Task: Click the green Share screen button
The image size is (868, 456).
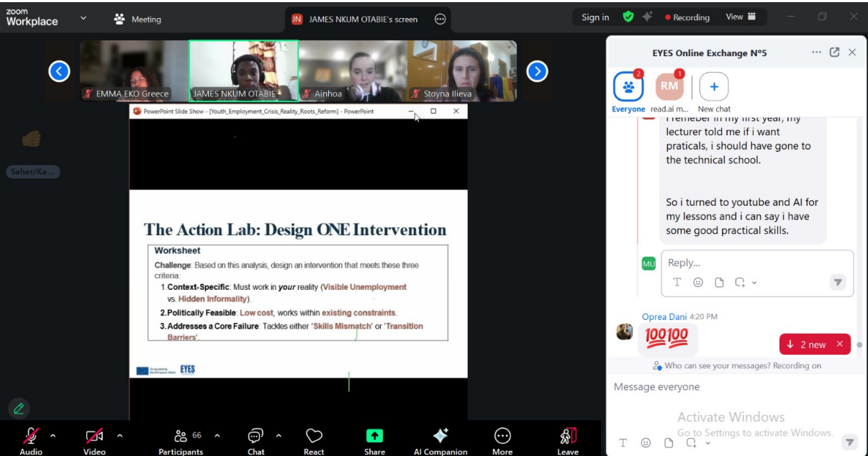Action: (x=374, y=436)
